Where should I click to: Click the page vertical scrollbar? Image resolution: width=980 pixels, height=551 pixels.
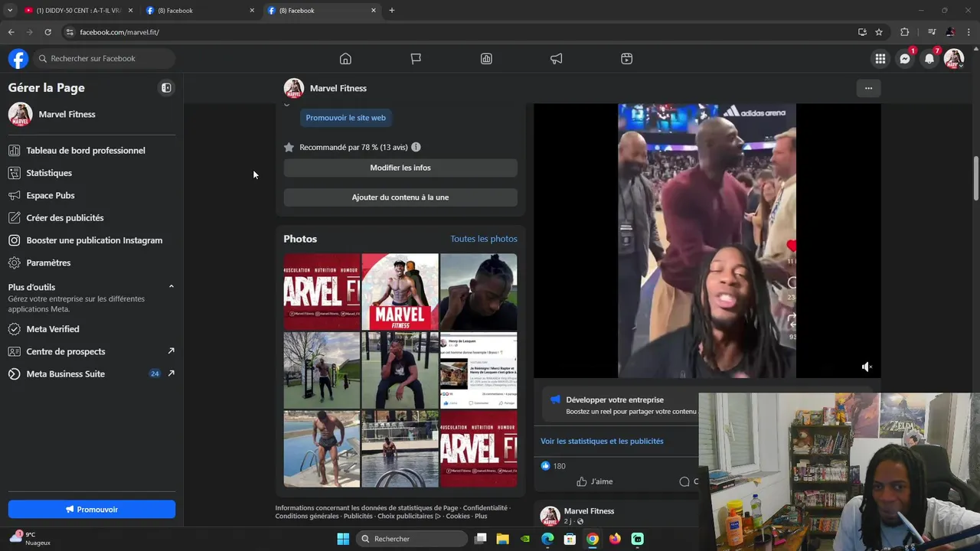pos(975,178)
